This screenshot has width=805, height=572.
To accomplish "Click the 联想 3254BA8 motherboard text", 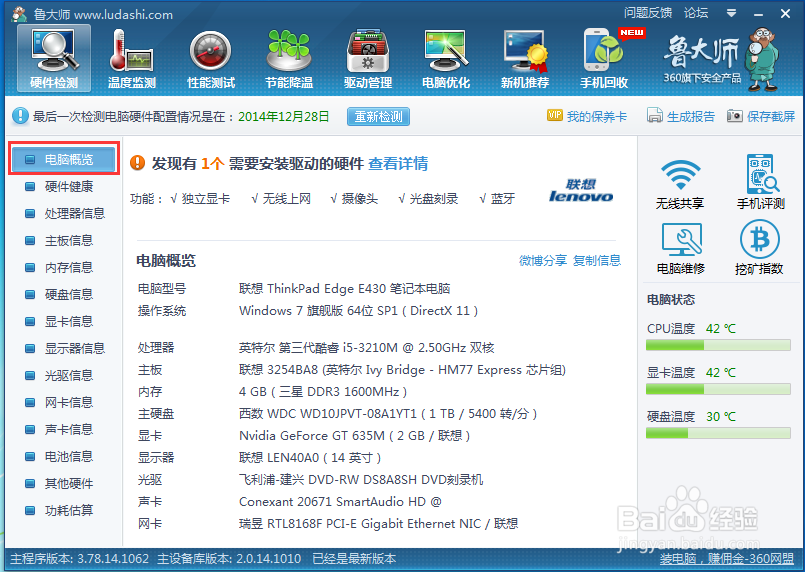I will (402, 370).
